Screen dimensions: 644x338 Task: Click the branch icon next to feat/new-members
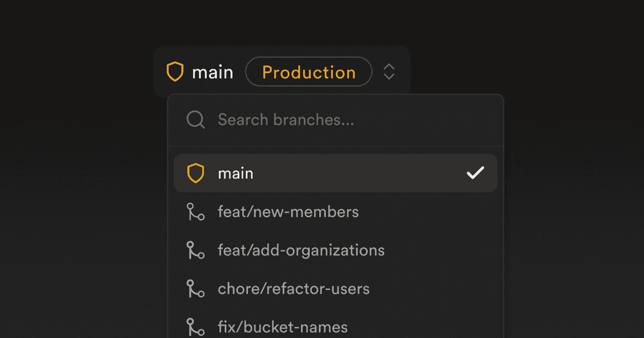pyautogui.click(x=195, y=212)
